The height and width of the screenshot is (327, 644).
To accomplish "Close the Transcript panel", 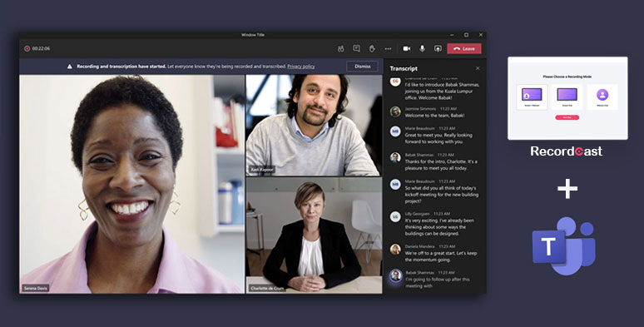I will pos(478,68).
